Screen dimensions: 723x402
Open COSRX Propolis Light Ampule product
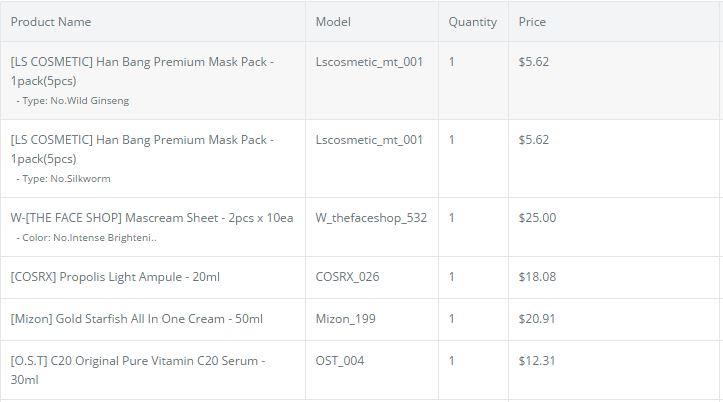pyautogui.click(x=113, y=277)
